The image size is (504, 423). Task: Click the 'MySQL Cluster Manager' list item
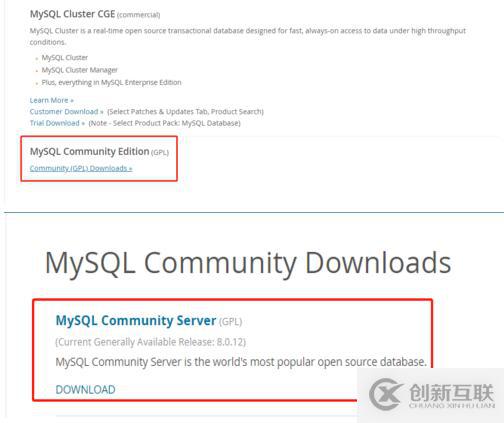(79, 70)
